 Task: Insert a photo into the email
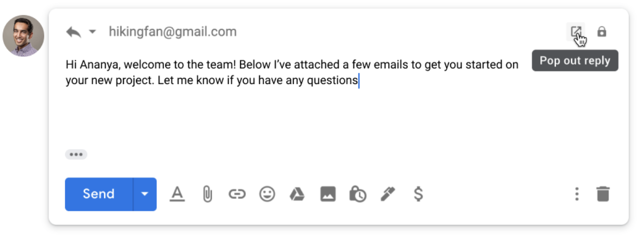328,194
